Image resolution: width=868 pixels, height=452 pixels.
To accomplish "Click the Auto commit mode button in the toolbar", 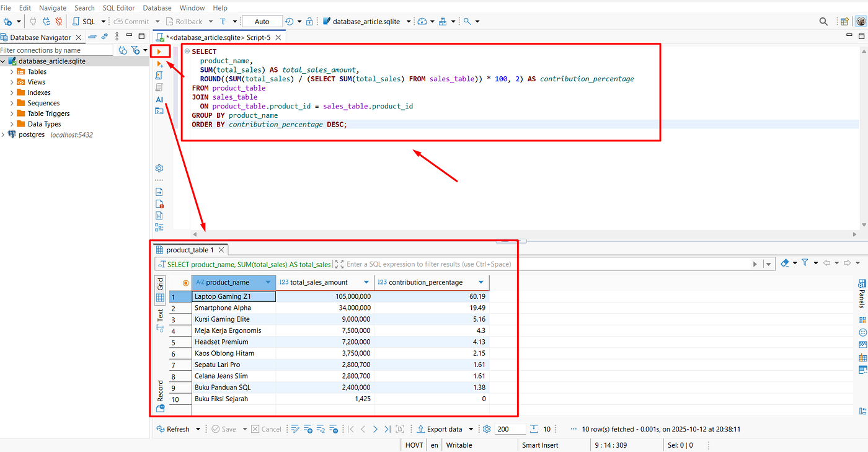I will point(262,21).
